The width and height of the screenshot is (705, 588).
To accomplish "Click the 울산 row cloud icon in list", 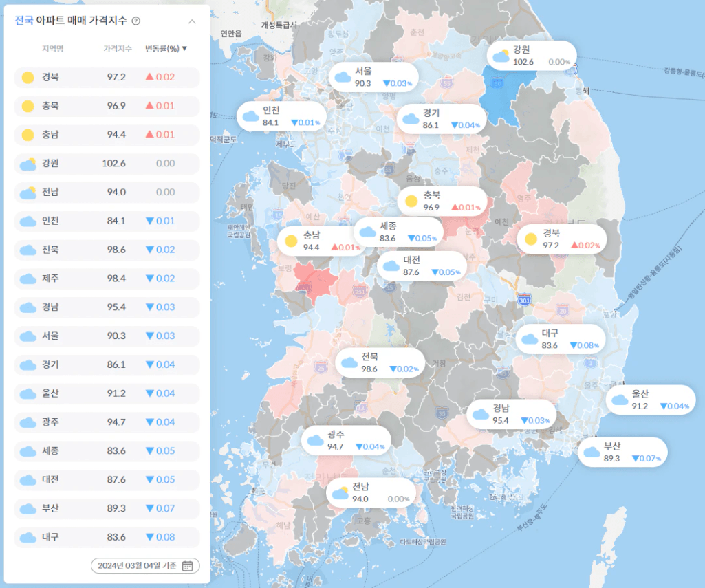I will coord(28,394).
